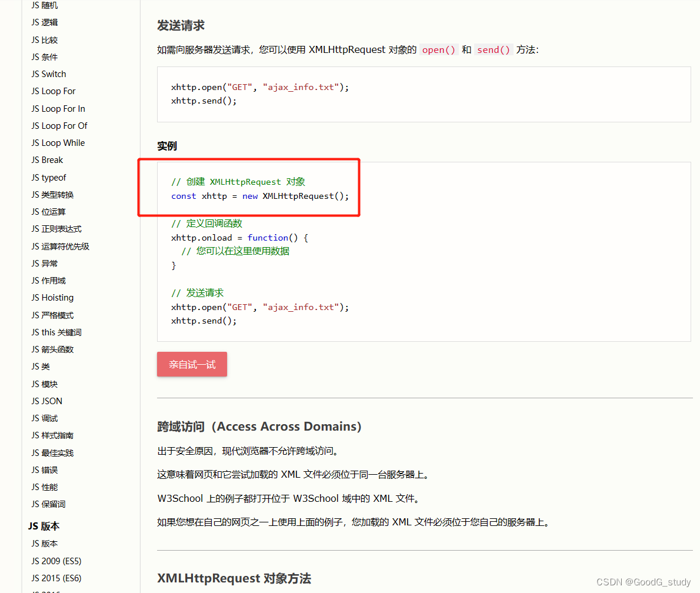Open the JS Hoisting article
The width and height of the screenshot is (700, 593).
pyautogui.click(x=52, y=297)
